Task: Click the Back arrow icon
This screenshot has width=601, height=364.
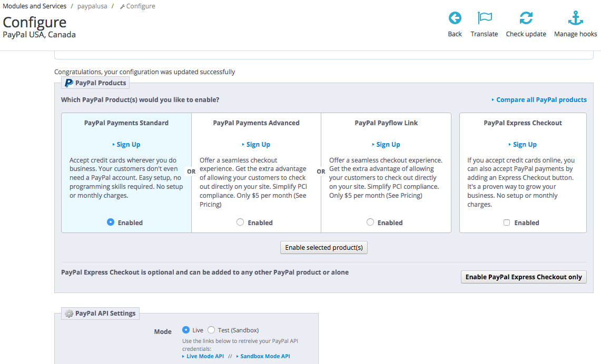Action: (455, 18)
